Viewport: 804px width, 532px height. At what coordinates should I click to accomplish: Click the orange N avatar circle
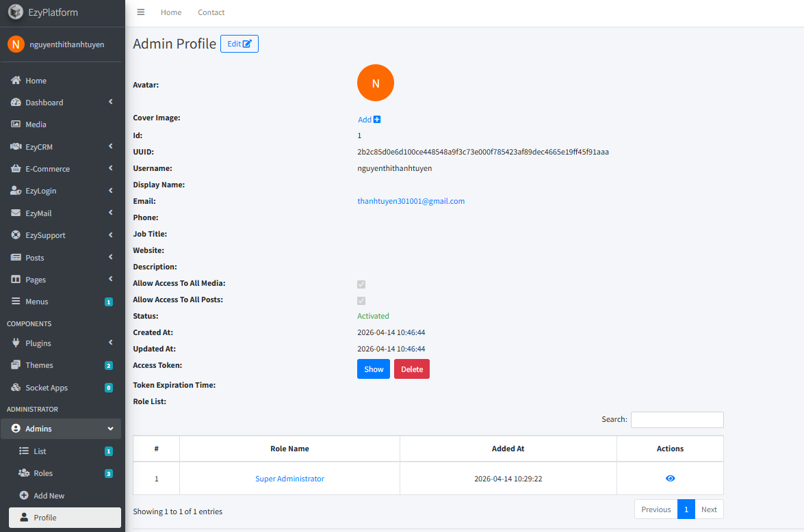click(x=376, y=83)
